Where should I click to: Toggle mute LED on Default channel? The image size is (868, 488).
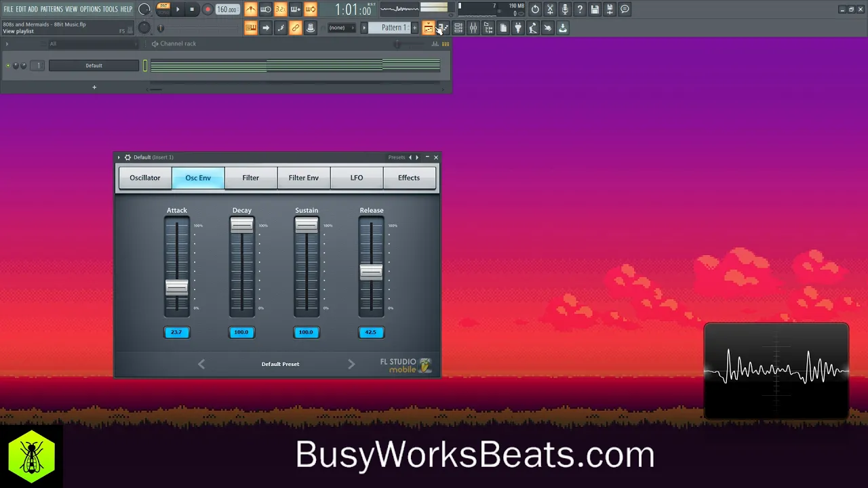[8, 66]
